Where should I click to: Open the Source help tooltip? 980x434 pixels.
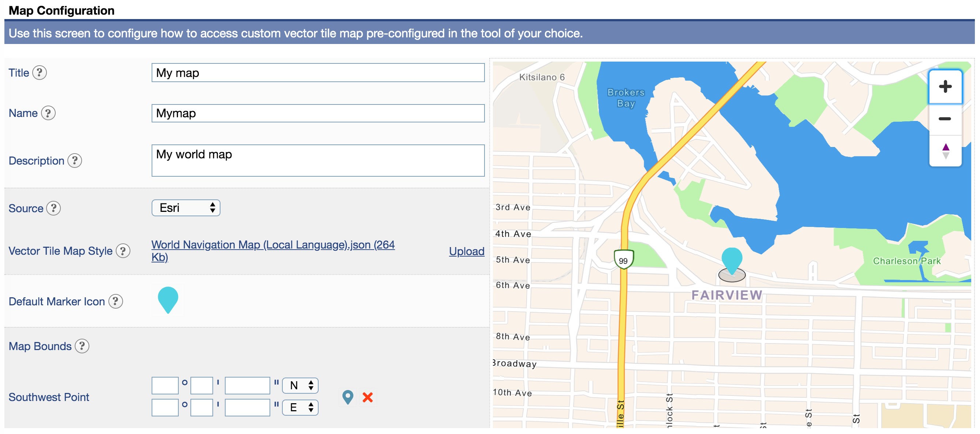(54, 208)
